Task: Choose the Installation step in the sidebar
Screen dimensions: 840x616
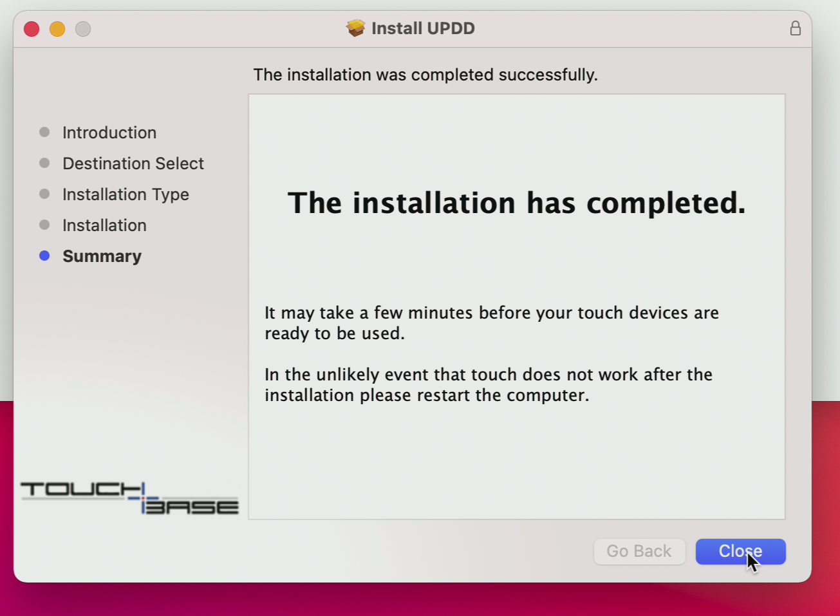Action: coord(104,225)
